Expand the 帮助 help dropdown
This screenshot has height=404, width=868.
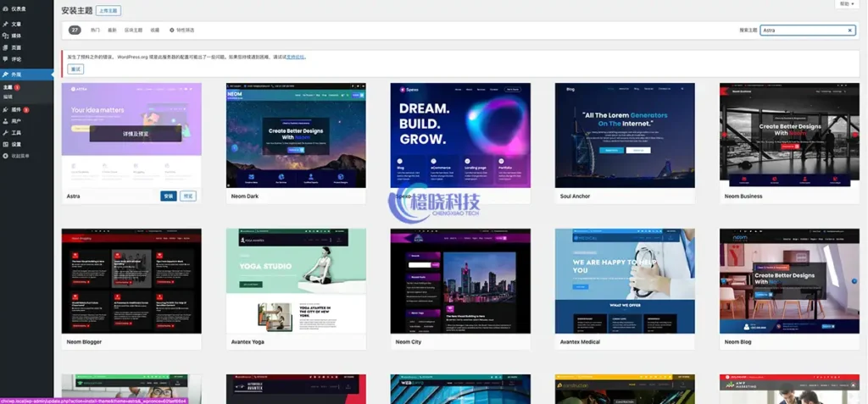click(x=845, y=4)
